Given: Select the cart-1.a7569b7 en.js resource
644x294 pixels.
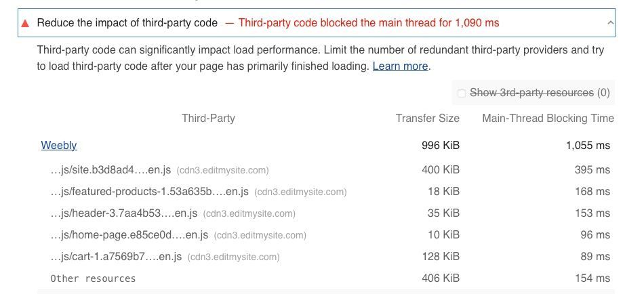Looking at the screenshot, I should tap(116, 257).
